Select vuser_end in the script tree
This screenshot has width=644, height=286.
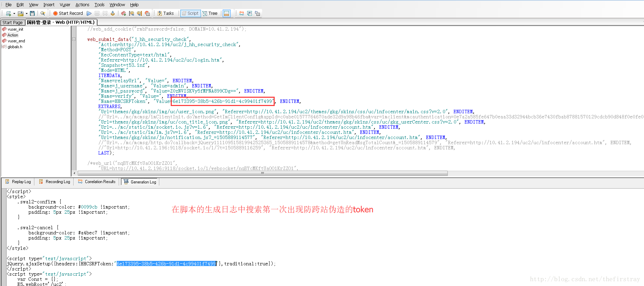coord(16,41)
